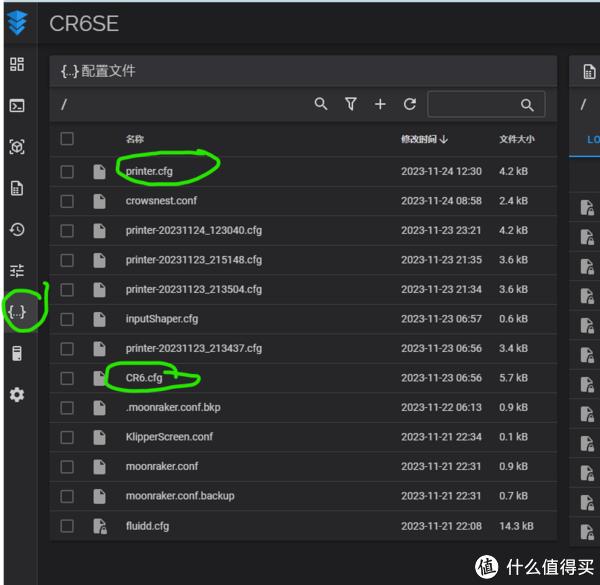Open the file filter funnel icon
Viewport: 600px width, 585px height.
coord(351,104)
